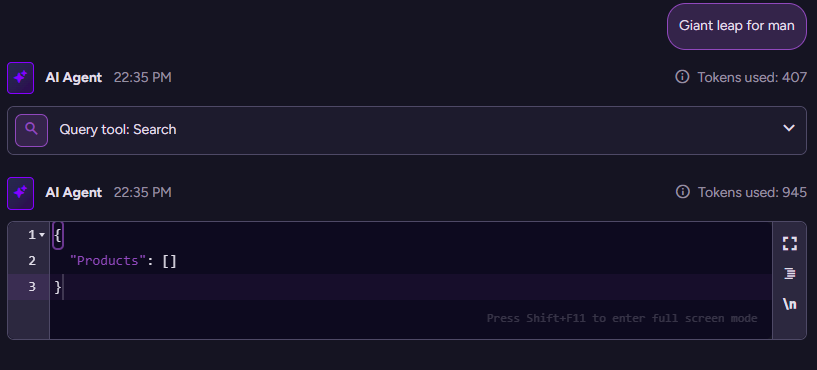Click the second AI Agent sparkle avatar

coord(20,193)
